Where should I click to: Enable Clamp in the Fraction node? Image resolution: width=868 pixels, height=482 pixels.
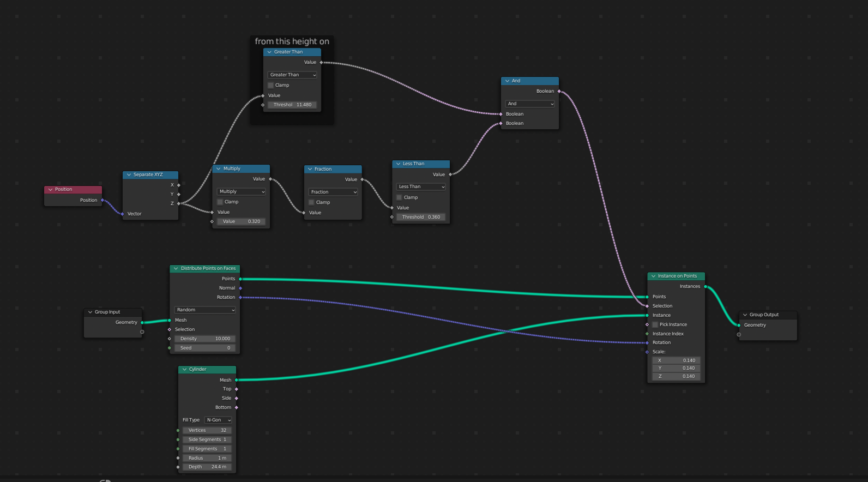click(x=312, y=203)
